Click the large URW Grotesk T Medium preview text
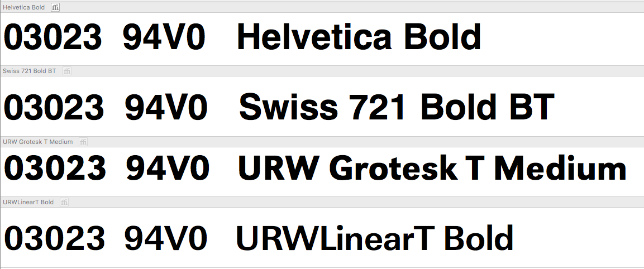This screenshot has height=269, width=644. tap(432, 169)
